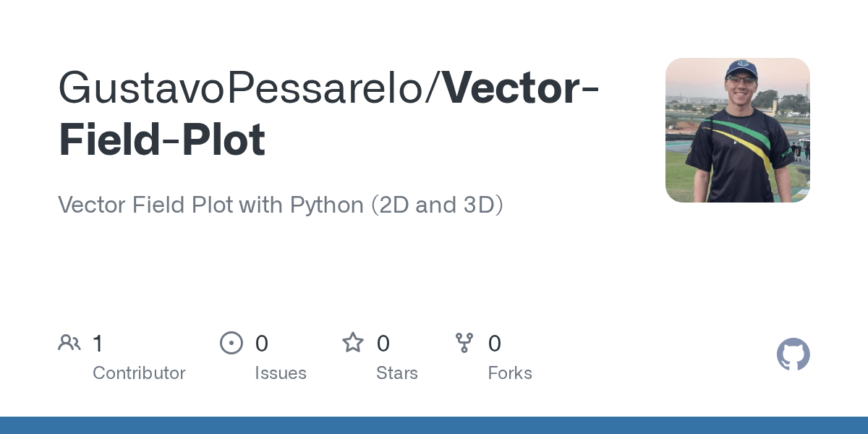The height and width of the screenshot is (434, 868).
Task: Click the word 'Python' in the description
Action: click(x=327, y=205)
